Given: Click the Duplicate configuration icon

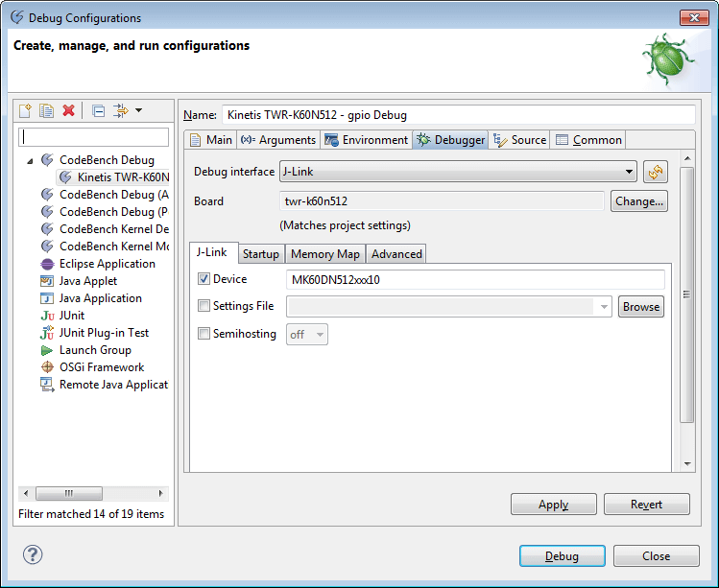Looking at the screenshot, I should pyautogui.click(x=46, y=110).
